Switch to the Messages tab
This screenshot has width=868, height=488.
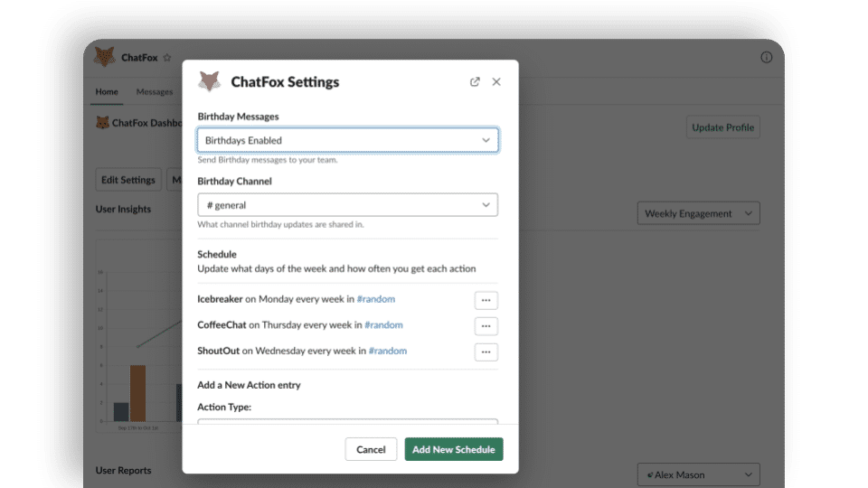click(x=155, y=92)
